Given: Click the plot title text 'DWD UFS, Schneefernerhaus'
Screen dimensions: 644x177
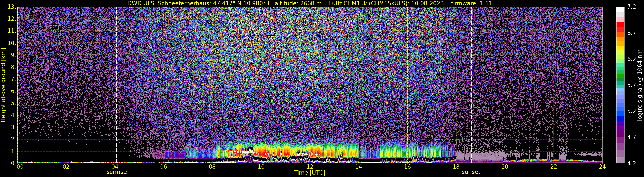Looking at the screenshot, I should click(169, 3).
